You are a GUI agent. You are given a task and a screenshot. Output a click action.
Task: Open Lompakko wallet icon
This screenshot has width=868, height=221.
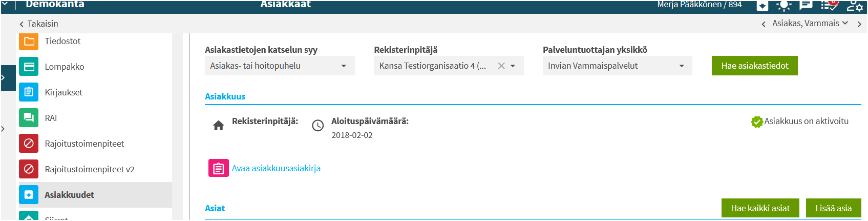point(29,67)
